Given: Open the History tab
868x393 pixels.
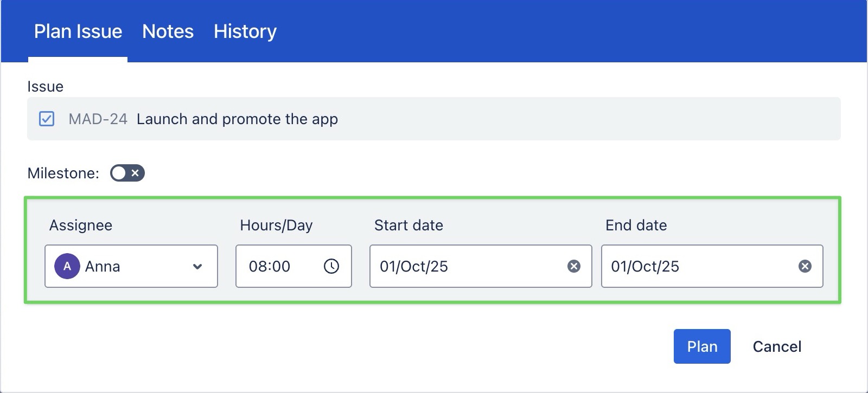Looking at the screenshot, I should 245,31.
